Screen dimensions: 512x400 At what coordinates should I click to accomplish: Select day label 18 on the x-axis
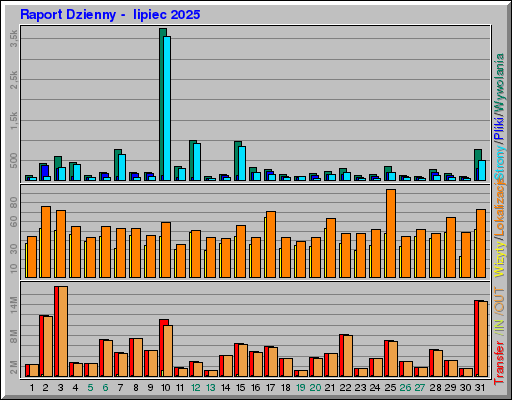tap(286, 388)
